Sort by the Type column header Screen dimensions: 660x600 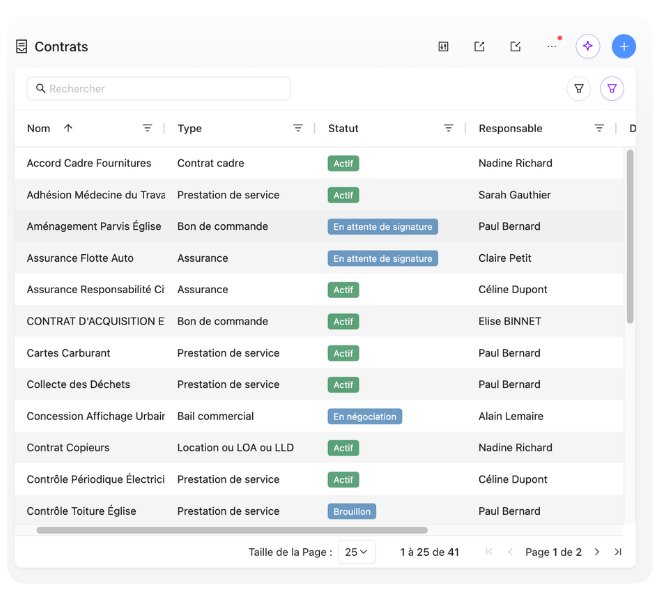click(x=189, y=128)
